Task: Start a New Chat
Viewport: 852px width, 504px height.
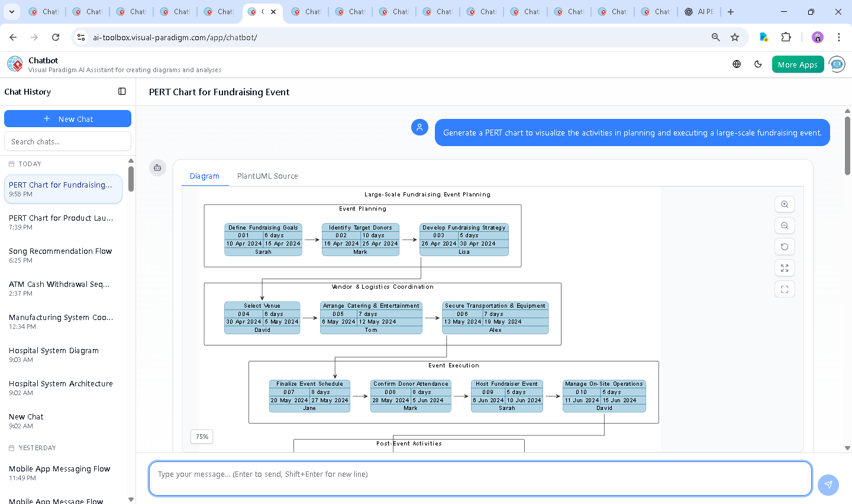Action: click(67, 119)
